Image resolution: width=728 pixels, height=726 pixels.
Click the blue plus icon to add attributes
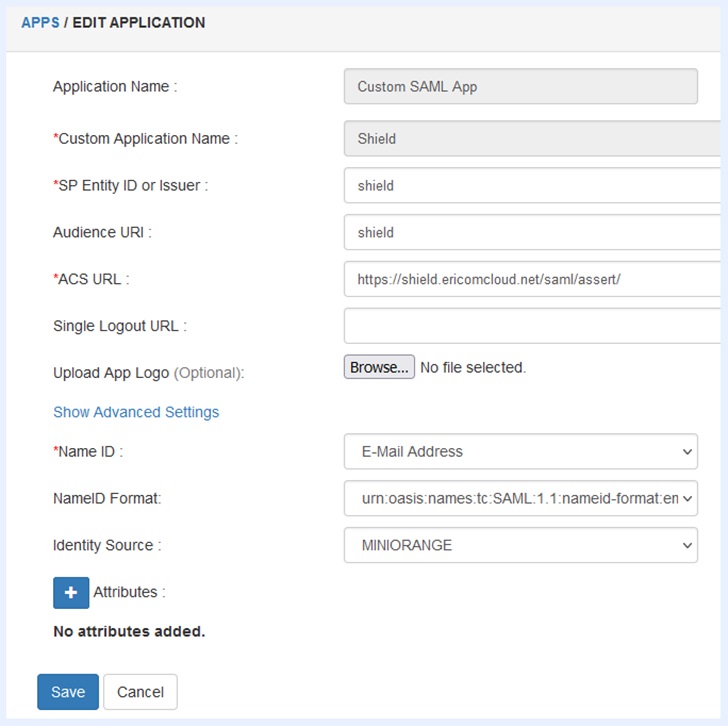71,592
